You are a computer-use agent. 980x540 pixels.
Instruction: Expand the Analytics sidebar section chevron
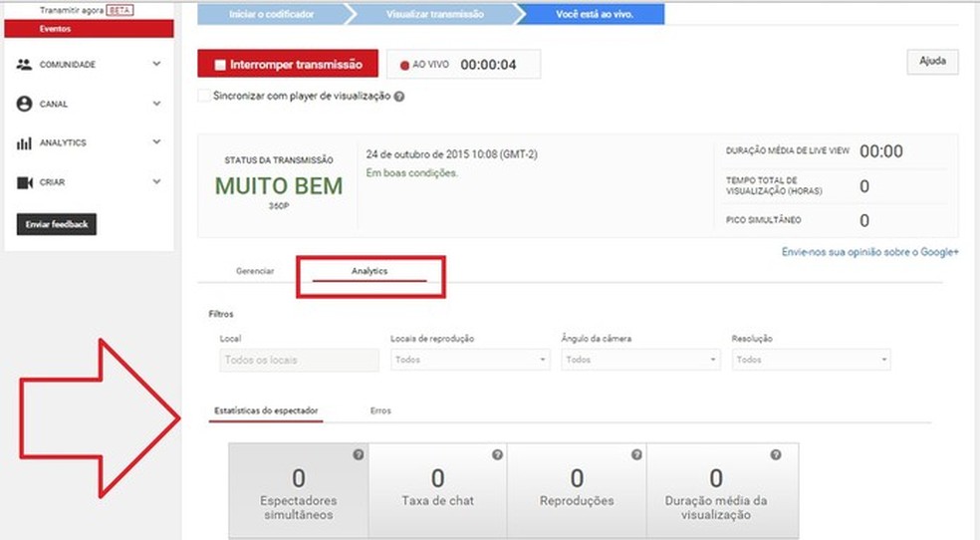156,141
